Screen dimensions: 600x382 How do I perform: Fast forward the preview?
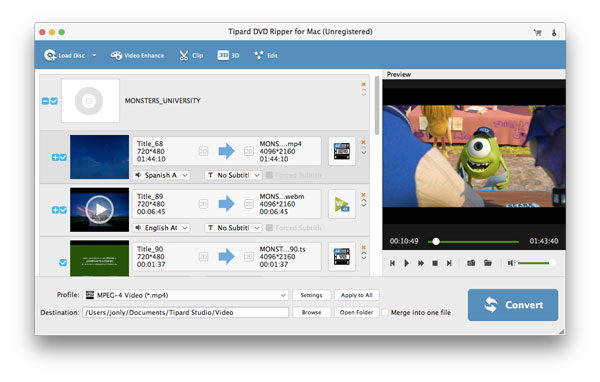421,263
